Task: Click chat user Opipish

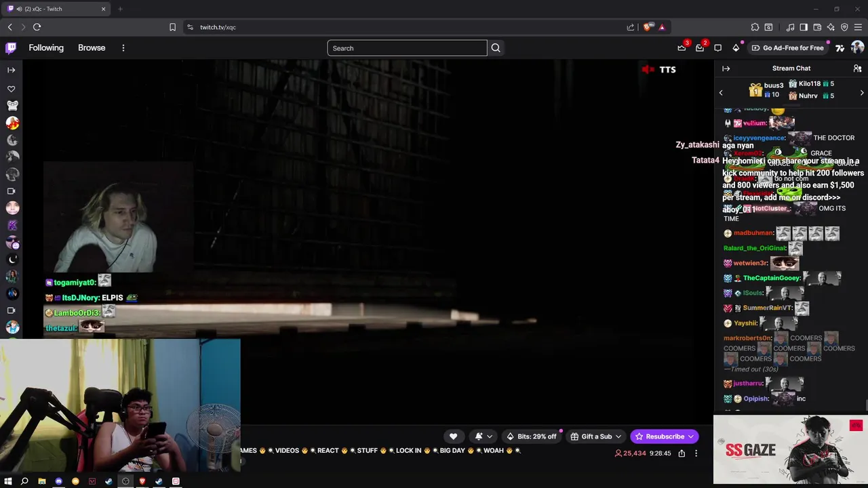Action: [x=755, y=399]
